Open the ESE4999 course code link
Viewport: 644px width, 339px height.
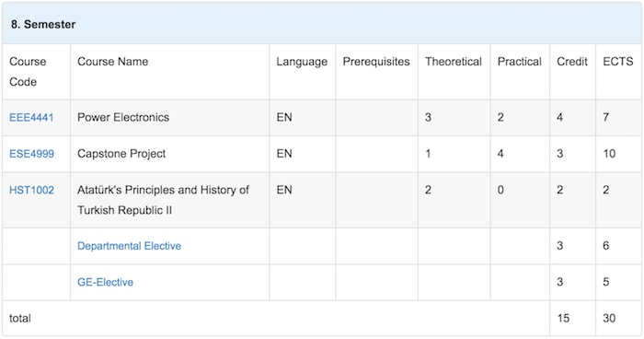click(x=31, y=154)
